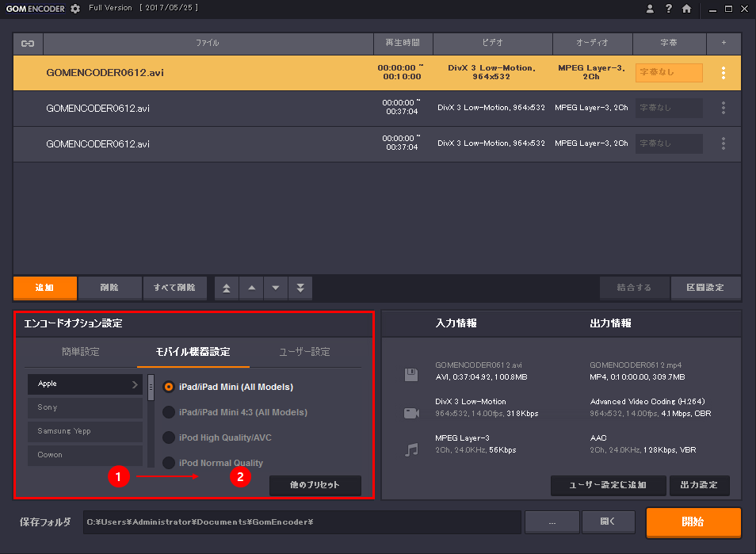This screenshot has height=554, width=756.
Task: Click the 00:00:00 ~ 00:10:00 playback time
Action: tap(399, 72)
